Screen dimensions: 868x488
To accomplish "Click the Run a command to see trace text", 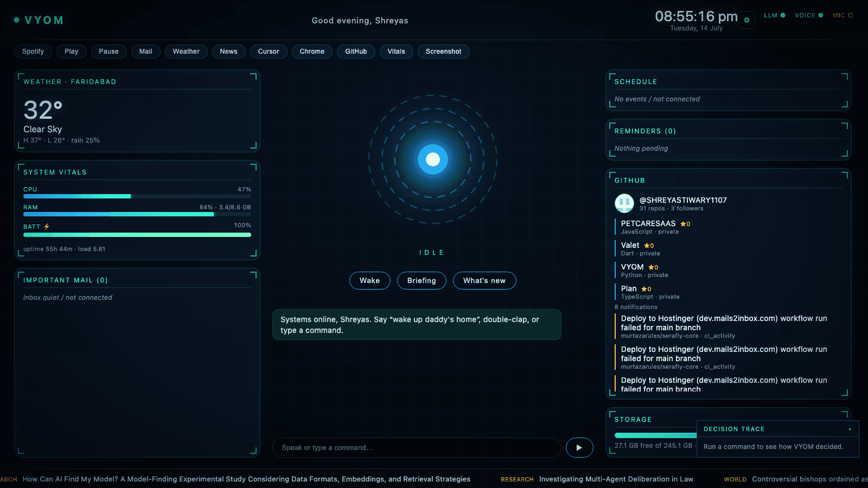I will 773,447.
